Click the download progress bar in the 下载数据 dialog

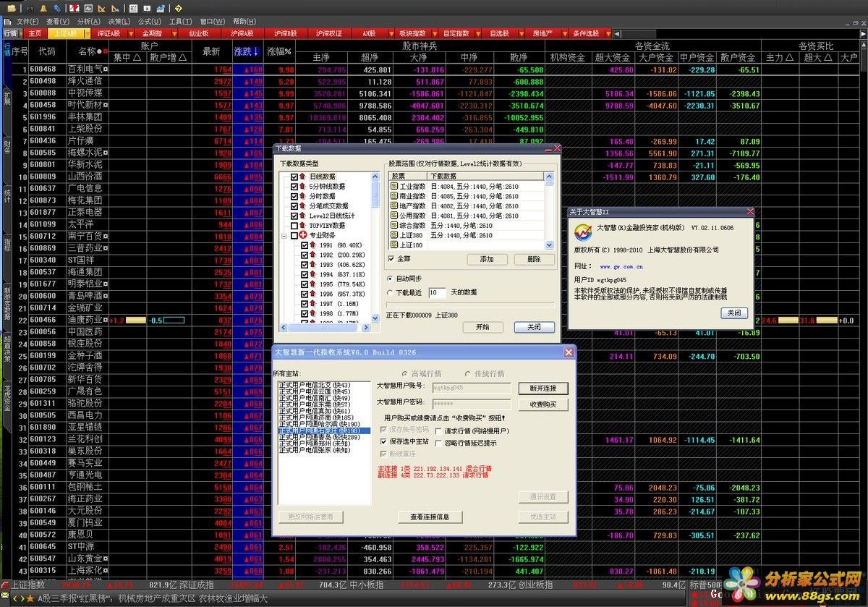point(470,305)
